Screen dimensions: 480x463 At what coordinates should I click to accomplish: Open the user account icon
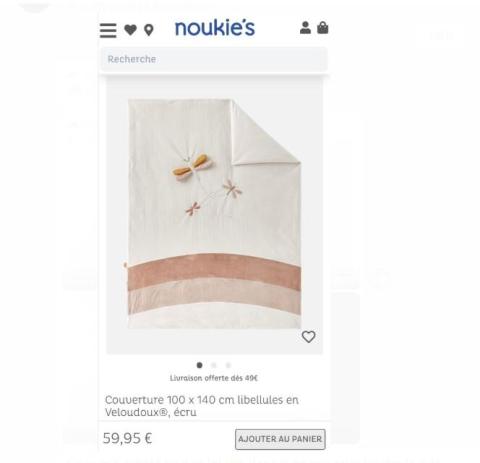(x=305, y=28)
